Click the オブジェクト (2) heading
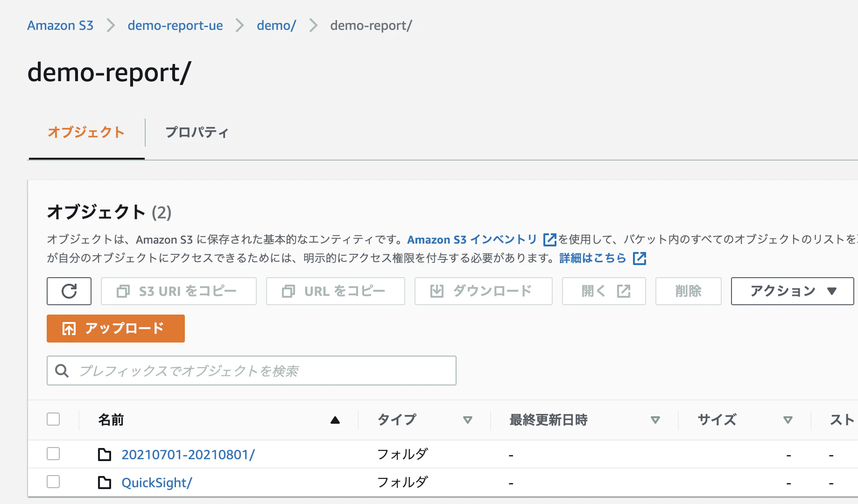Screen dimensions: 858x504 (109, 212)
